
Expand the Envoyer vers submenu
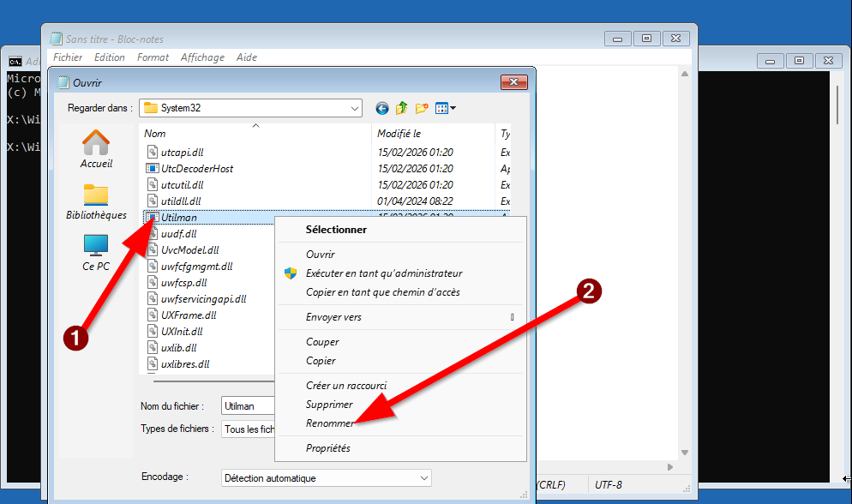tap(333, 317)
